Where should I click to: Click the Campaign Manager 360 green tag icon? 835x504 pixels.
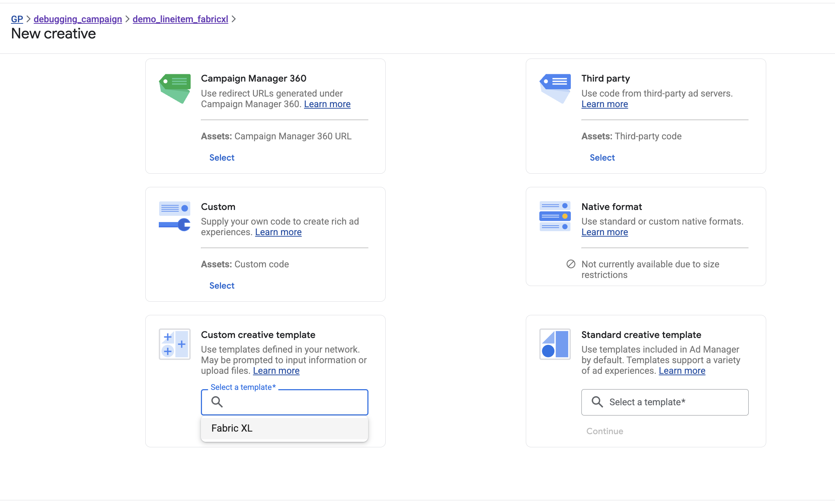[x=175, y=89]
